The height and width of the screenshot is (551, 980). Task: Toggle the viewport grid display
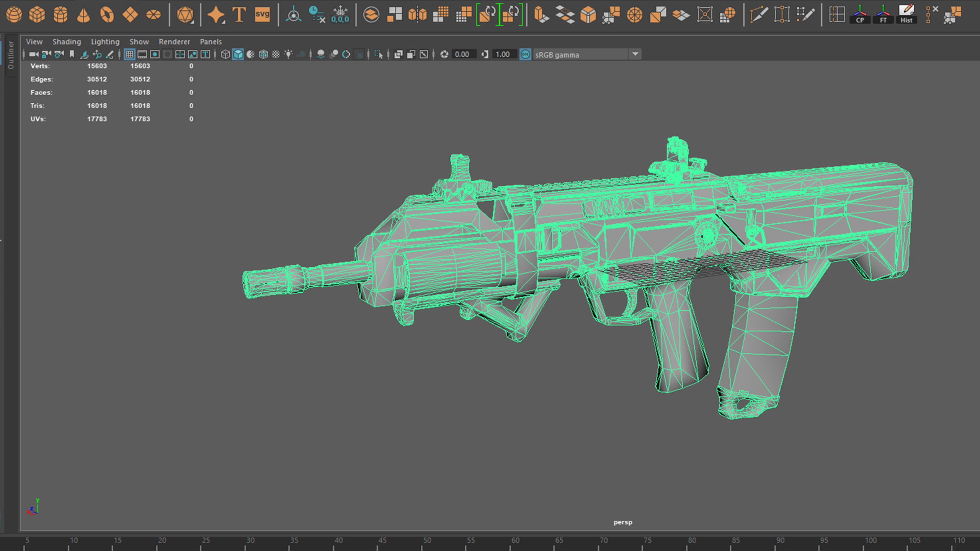(129, 54)
